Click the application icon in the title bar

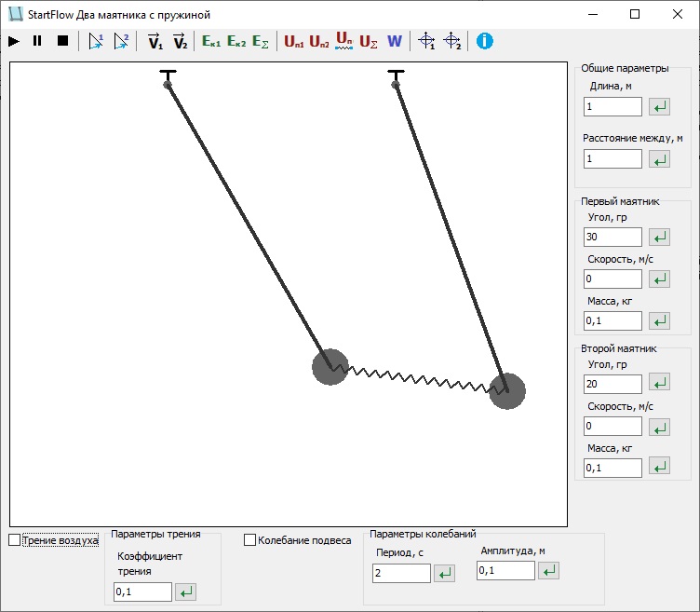tap(15, 14)
